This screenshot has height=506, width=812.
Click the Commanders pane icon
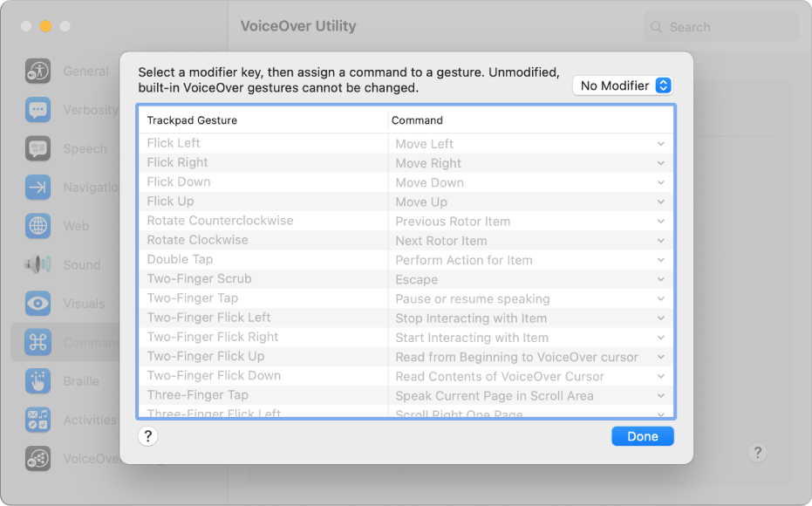tap(38, 342)
